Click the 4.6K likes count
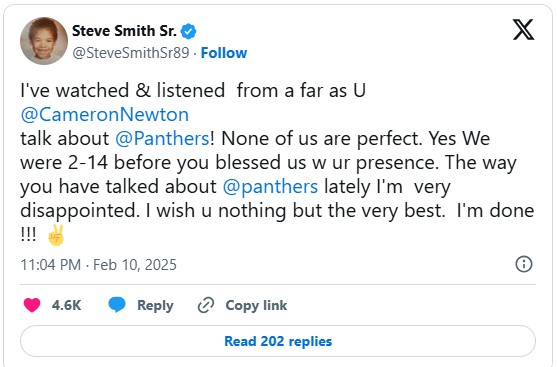Image resolution: width=557 pixels, height=367 pixels. [66, 305]
